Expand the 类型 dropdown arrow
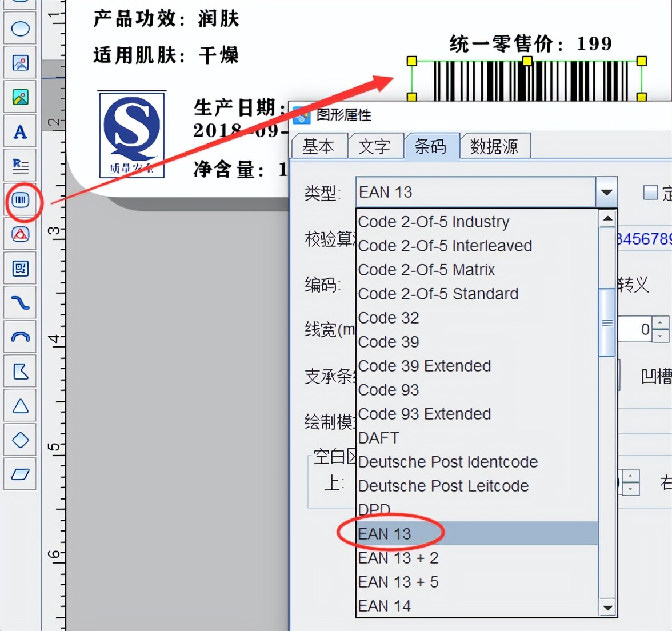 606,192
